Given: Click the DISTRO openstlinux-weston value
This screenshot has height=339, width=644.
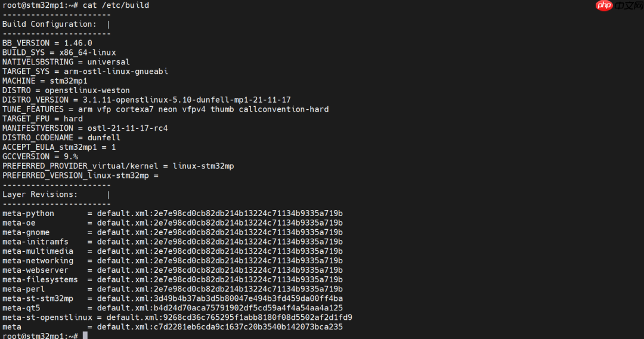Looking at the screenshot, I should pos(88,90).
